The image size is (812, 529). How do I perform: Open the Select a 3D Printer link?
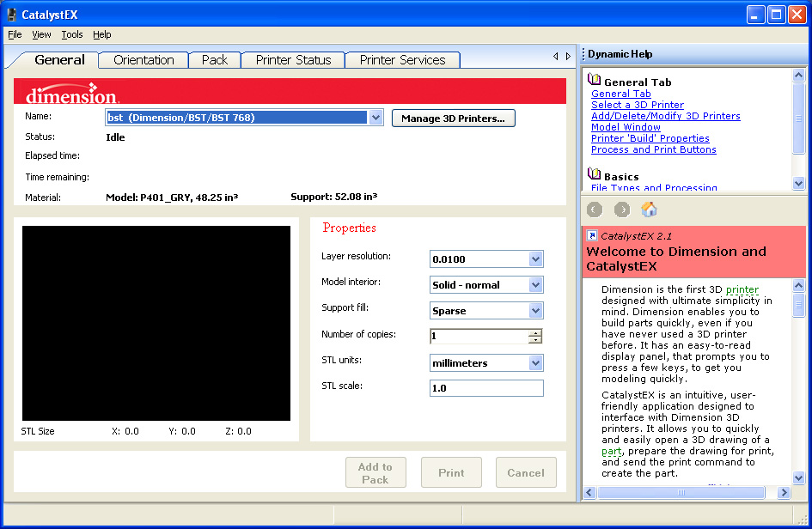tap(638, 105)
